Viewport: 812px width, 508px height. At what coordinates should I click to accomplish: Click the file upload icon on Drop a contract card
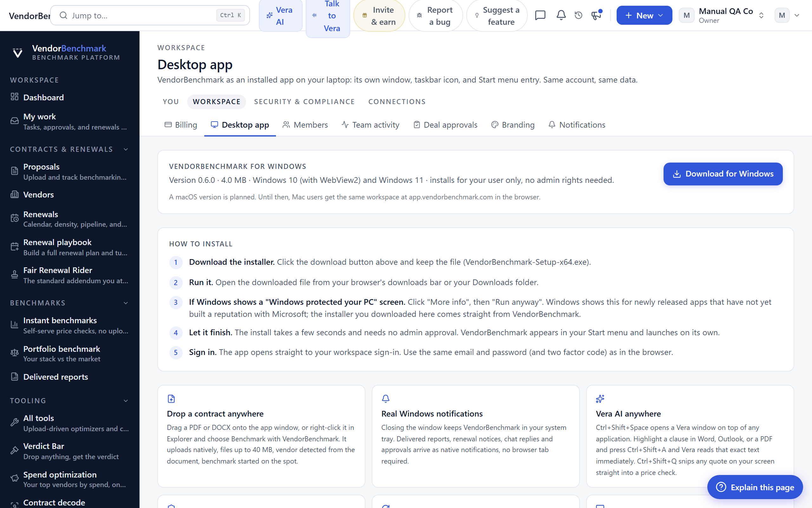(171, 399)
